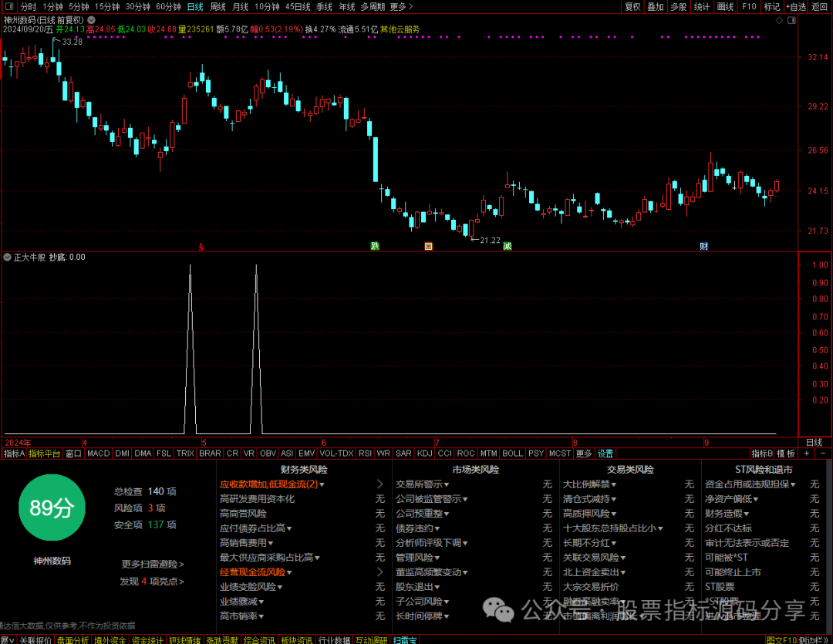833x644 pixels.
Task: Select 月线 monthly period
Action: click(x=241, y=6)
